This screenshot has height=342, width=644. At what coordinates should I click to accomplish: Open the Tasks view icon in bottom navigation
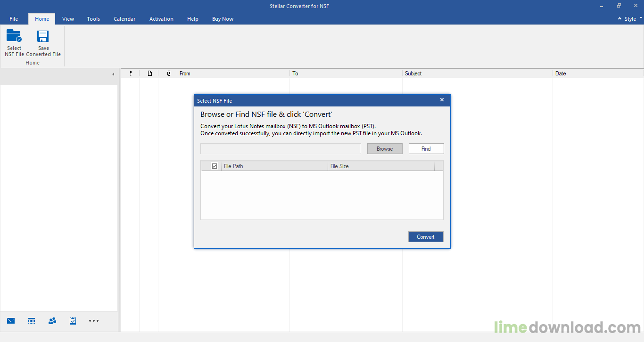(x=73, y=321)
